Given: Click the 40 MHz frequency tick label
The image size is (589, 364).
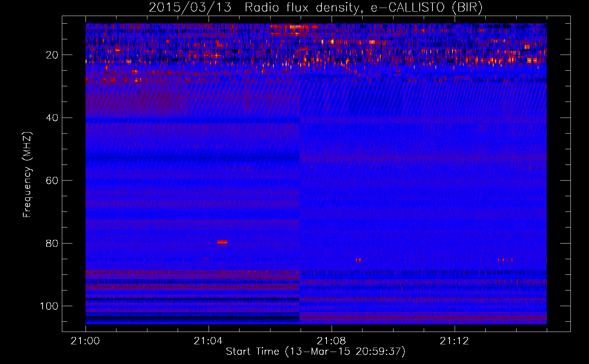Looking at the screenshot, I should (x=52, y=118).
